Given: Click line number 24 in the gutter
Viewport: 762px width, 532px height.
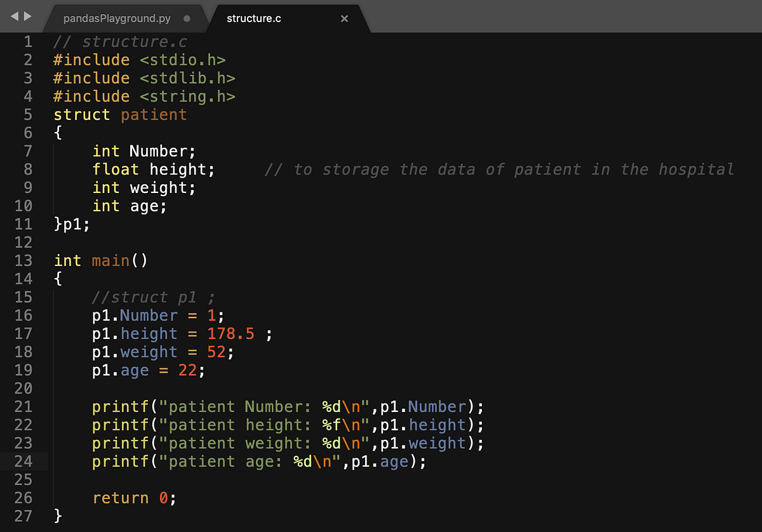Looking at the screenshot, I should 23,462.
